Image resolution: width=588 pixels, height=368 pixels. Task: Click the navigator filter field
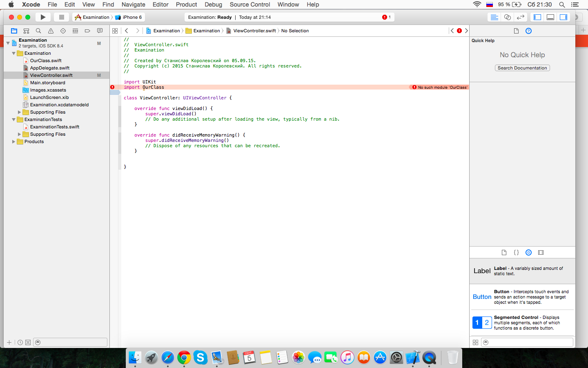70,342
